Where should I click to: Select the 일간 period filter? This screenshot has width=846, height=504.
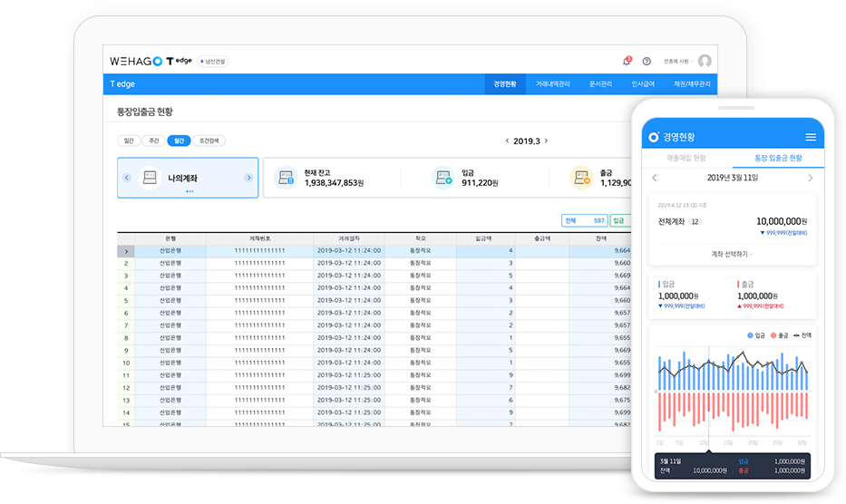(128, 141)
